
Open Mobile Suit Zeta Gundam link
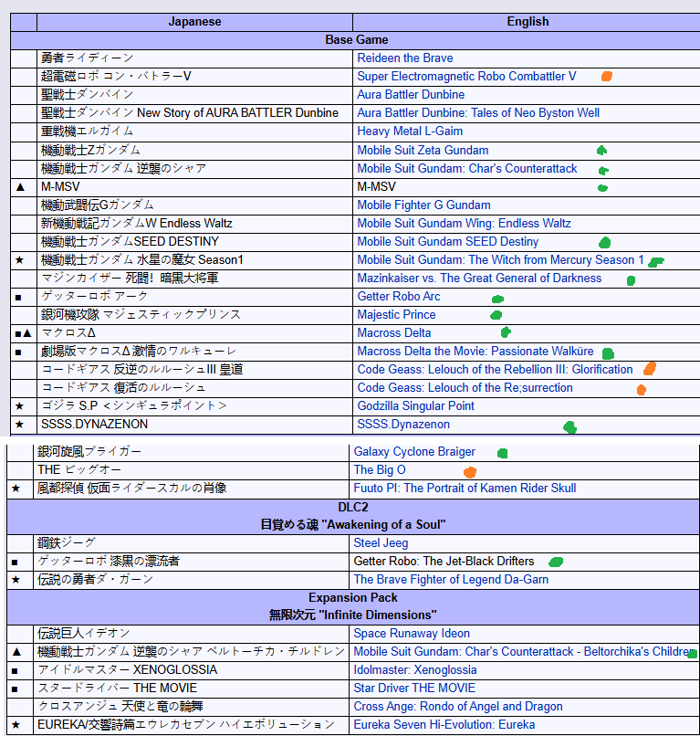click(x=423, y=150)
